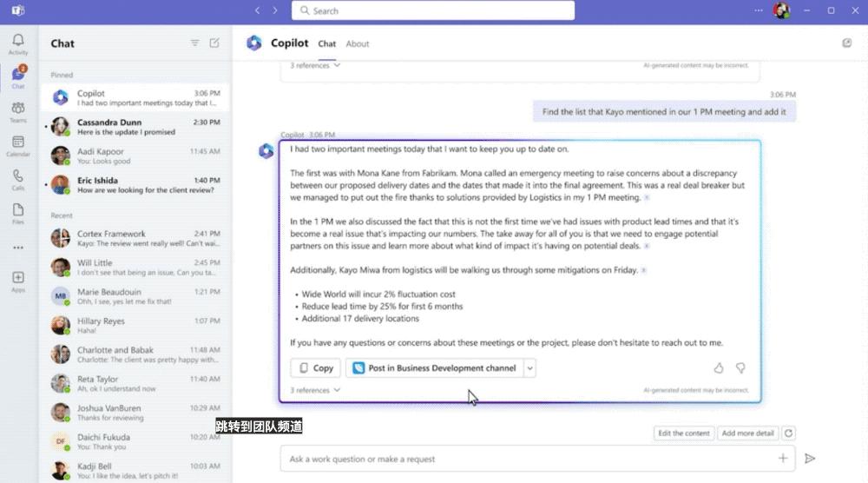Open Cortex Framework chat

[135, 239]
